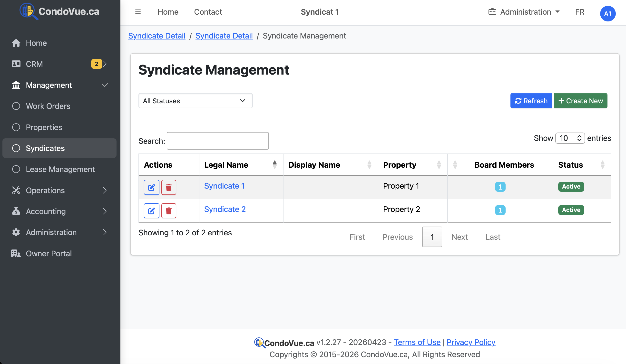Expand the Operations menu chevron

(105, 191)
